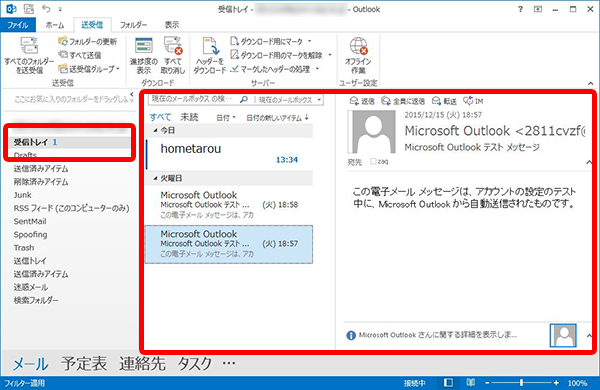Open navigation options ellipsis
This screenshot has height=390, width=600.
tap(229, 362)
